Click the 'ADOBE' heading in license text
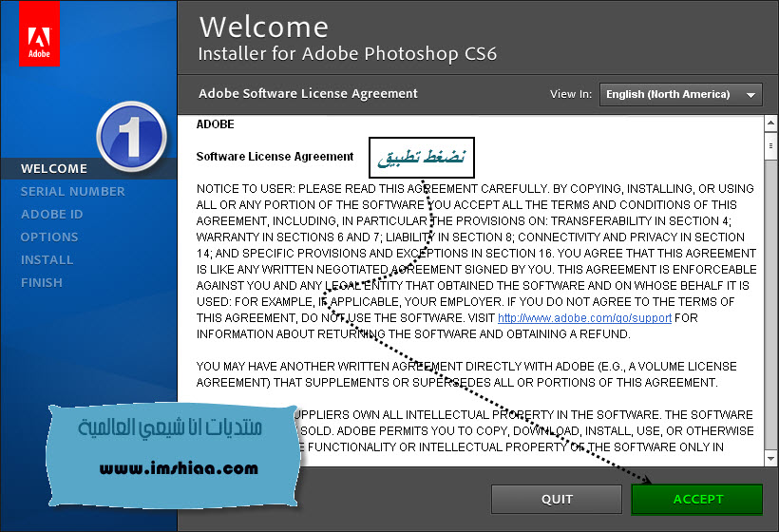This screenshot has width=779, height=532. tap(215, 124)
